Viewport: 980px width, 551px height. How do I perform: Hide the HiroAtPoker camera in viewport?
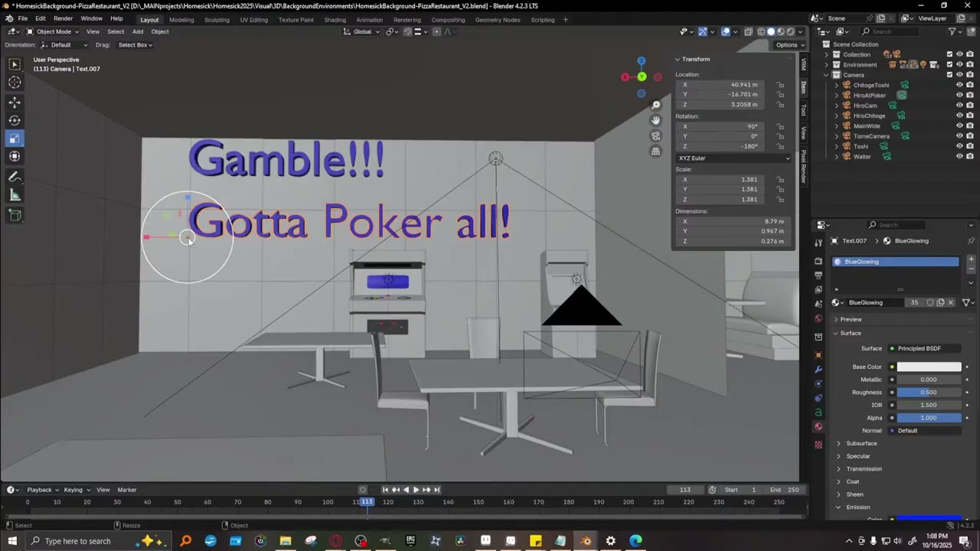pyautogui.click(x=959, y=96)
